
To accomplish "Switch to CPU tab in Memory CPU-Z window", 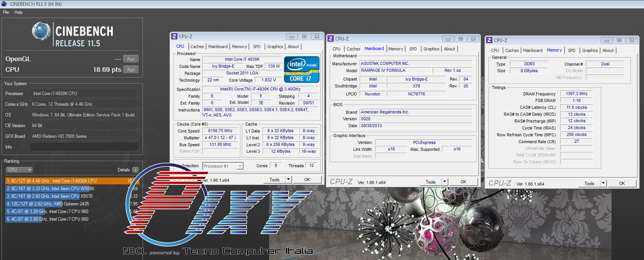I will point(495,50).
